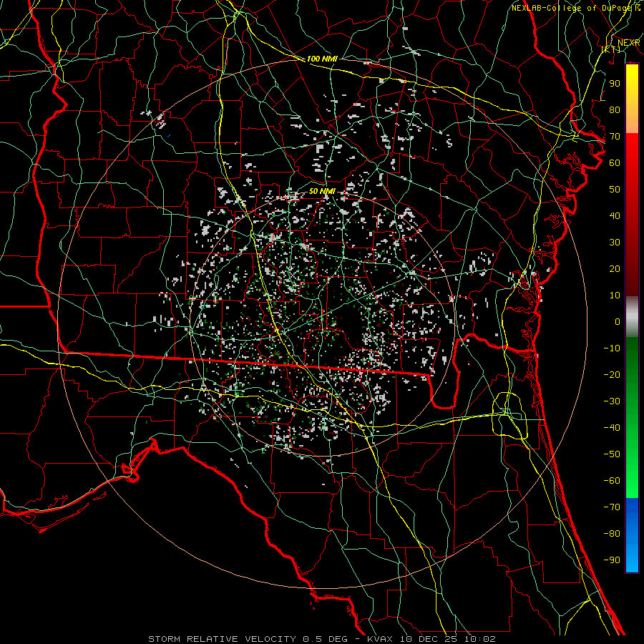Click the '90' label on the velocity scale

[615, 84]
